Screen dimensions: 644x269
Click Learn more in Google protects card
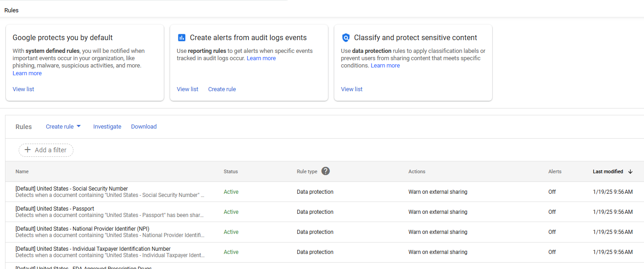tap(27, 73)
